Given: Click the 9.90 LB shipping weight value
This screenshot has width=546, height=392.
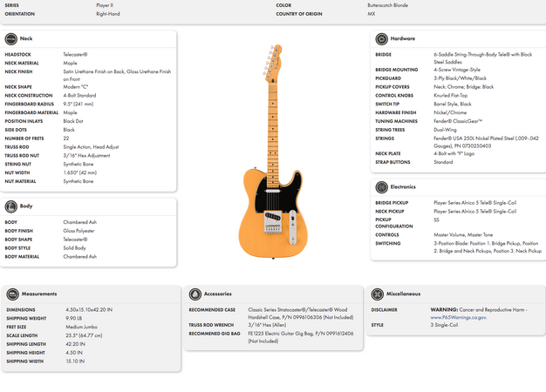Looking at the screenshot, I should click(76, 318).
